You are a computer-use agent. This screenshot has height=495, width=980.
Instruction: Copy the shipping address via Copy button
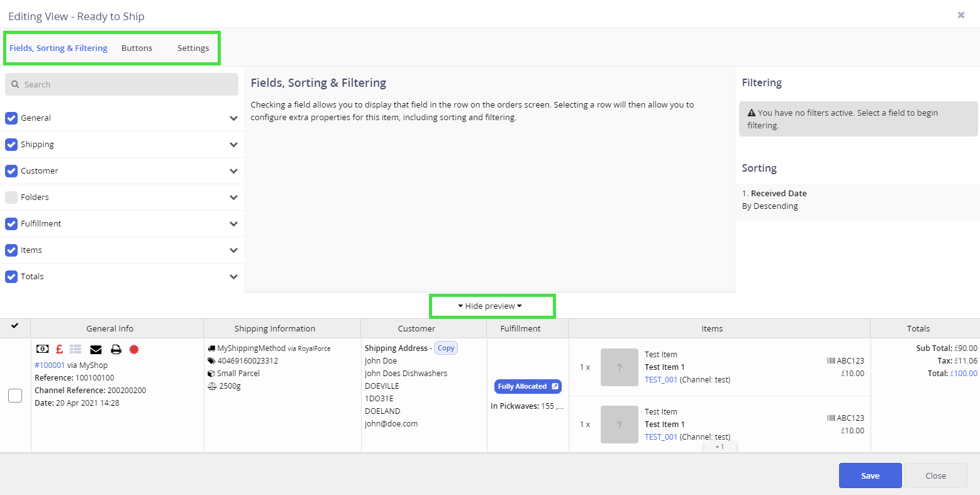(x=446, y=348)
